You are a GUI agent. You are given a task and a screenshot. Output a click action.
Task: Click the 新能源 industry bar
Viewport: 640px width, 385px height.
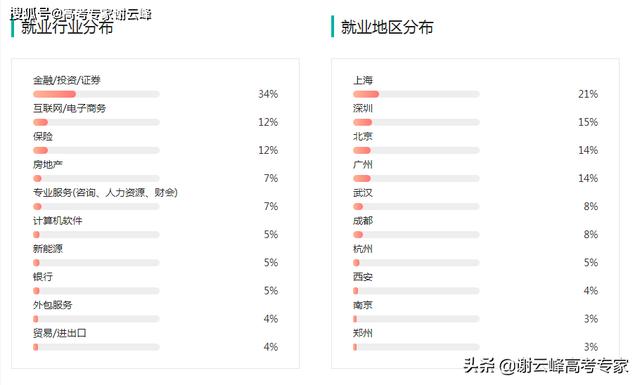pyautogui.click(x=96, y=263)
